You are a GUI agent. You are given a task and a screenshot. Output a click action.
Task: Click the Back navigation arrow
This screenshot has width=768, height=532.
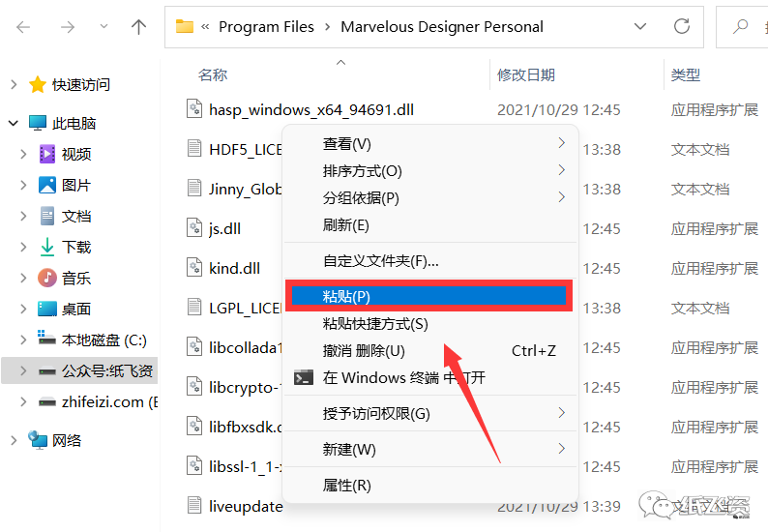coord(23,27)
